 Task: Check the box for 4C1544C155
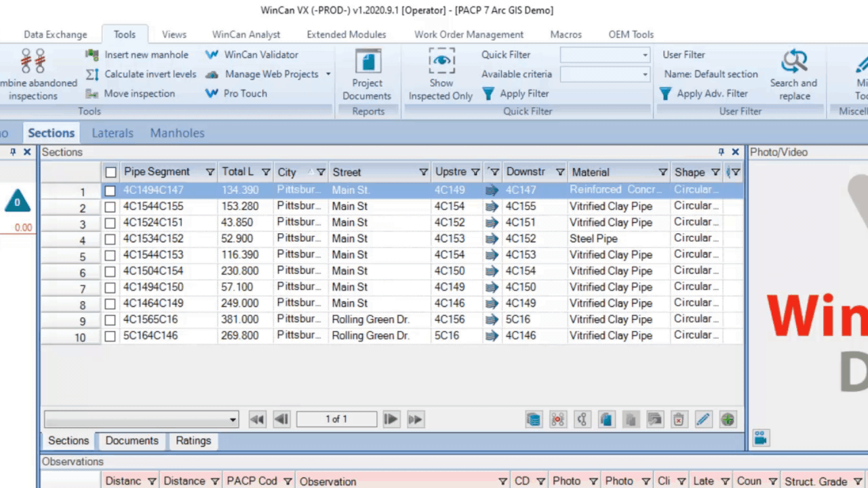point(110,207)
